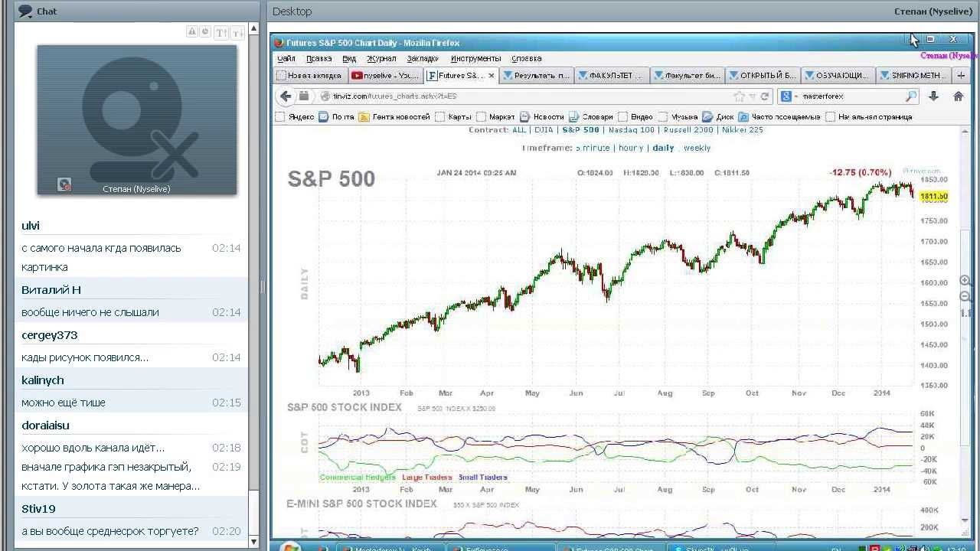The image size is (980, 551).
Task: Select the Russell 2000 contract link
Action: click(688, 130)
